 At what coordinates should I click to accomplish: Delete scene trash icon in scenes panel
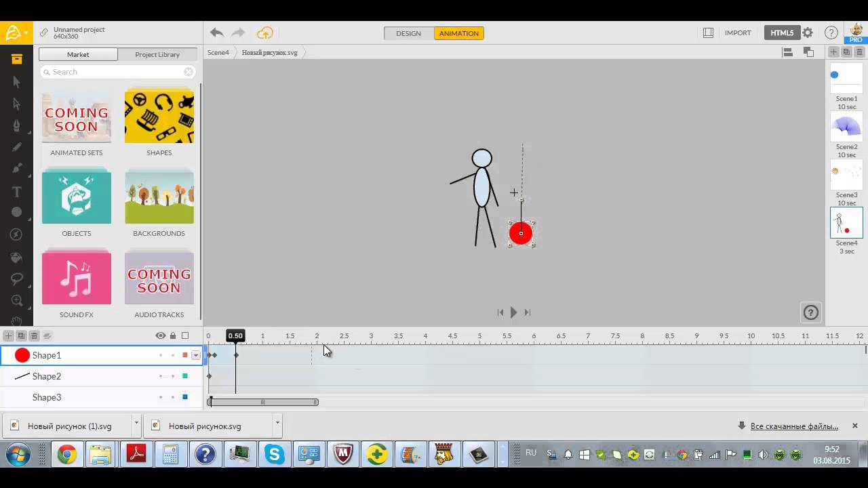pos(859,52)
